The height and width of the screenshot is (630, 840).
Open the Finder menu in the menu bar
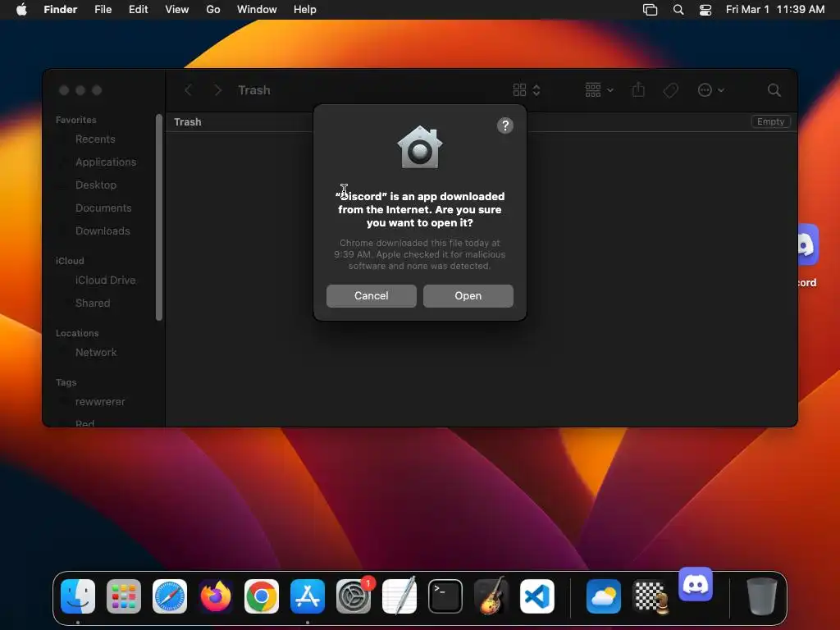pyautogui.click(x=61, y=9)
